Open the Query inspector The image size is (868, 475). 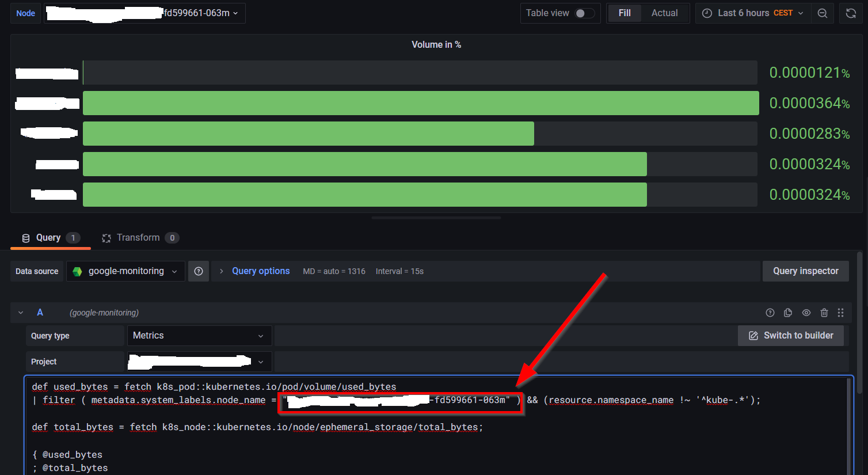(805, 271)
